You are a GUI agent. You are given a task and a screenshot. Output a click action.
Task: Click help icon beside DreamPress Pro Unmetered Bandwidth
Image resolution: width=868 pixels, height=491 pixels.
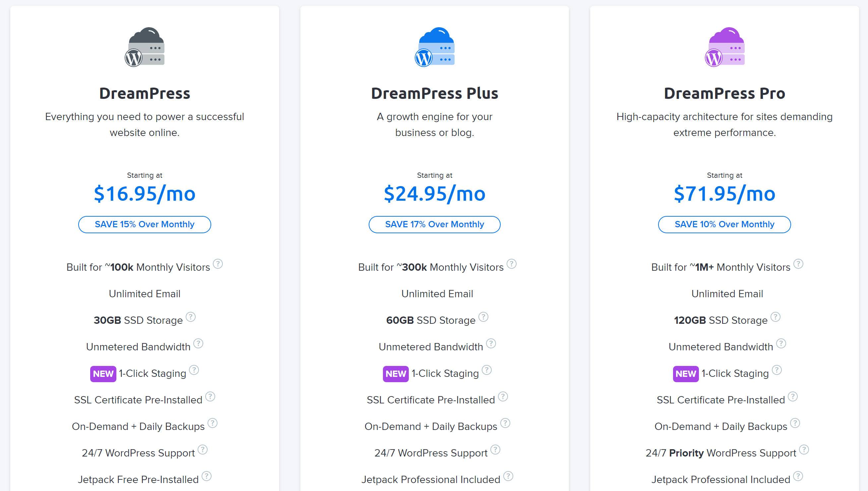click(x=781, y=344)
